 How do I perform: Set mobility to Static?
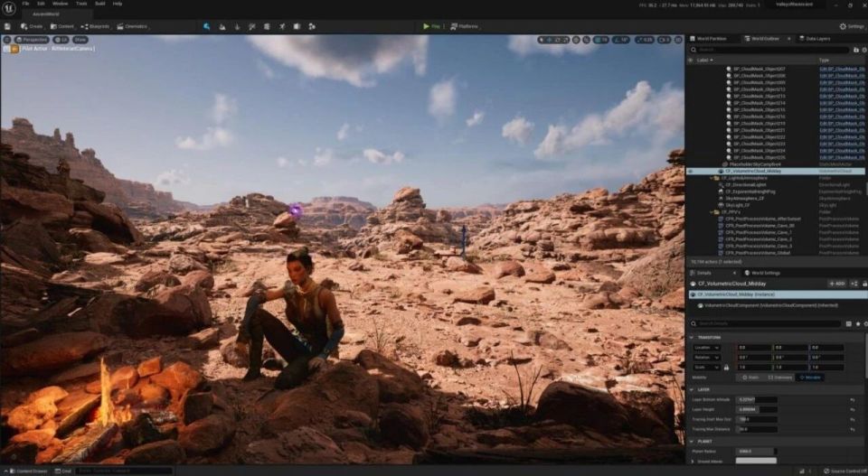pos(750,378)
